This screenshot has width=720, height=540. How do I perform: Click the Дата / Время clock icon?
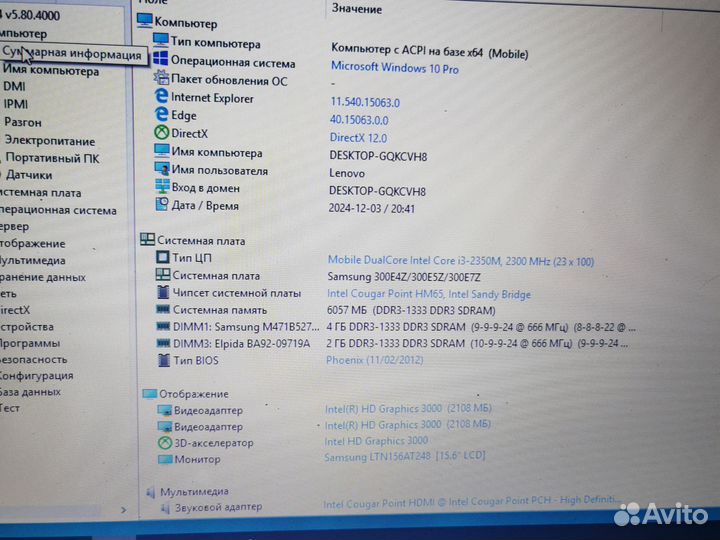pyautogui.click(x=162, y=204)
